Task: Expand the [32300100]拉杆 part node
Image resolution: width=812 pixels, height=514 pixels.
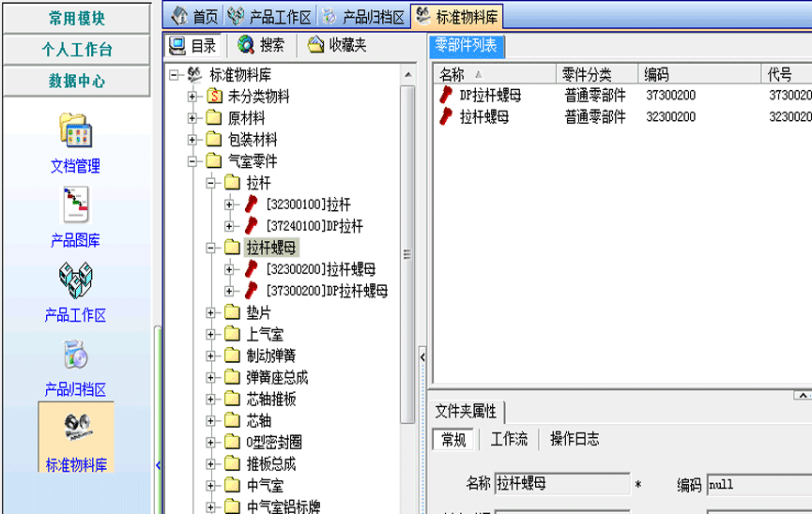Action: pos(230,204)
